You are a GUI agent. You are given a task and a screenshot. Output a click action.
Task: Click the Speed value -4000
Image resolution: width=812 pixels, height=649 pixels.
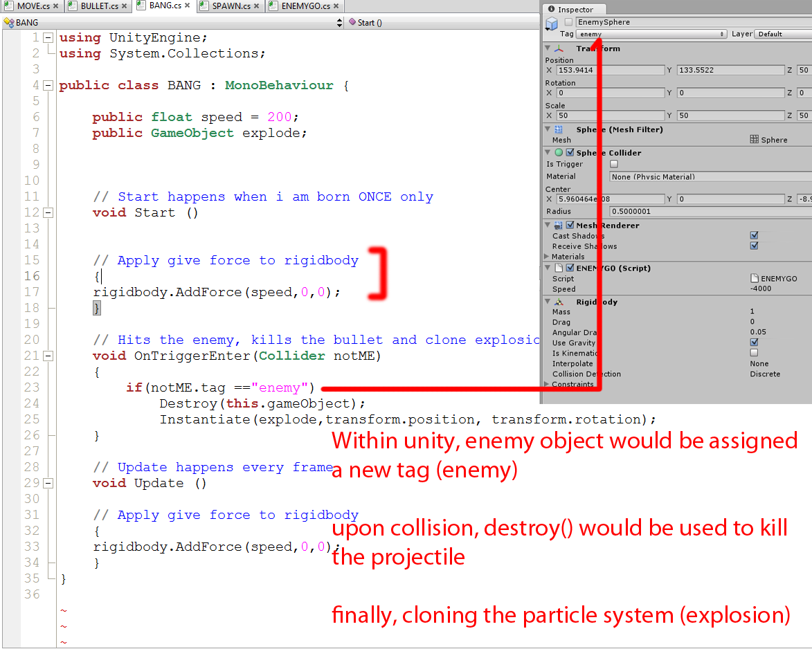click(761, 289)
